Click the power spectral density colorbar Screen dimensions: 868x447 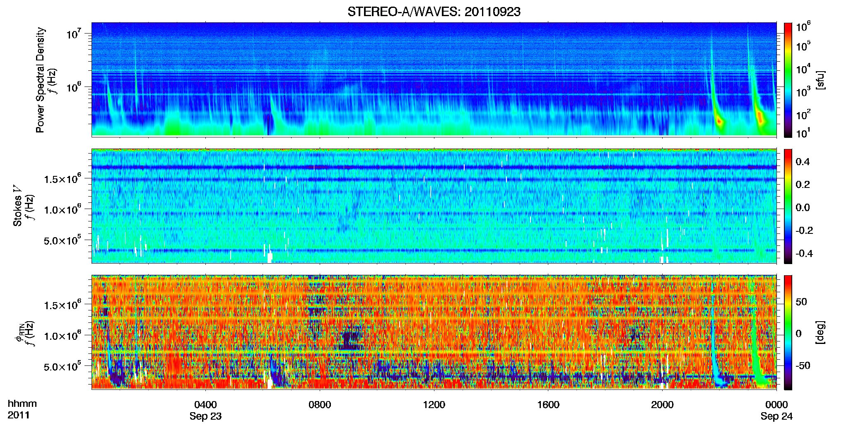(x=788, y=80)
